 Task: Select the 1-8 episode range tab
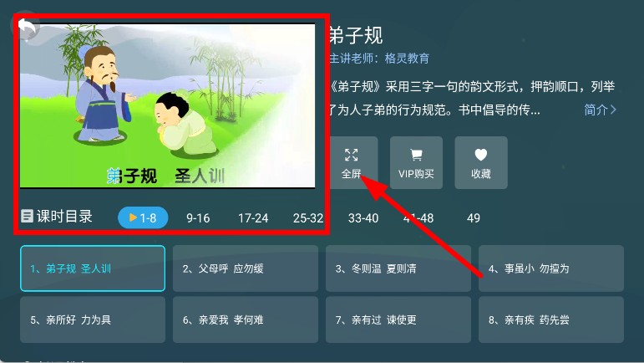click(x=143, y=217)
